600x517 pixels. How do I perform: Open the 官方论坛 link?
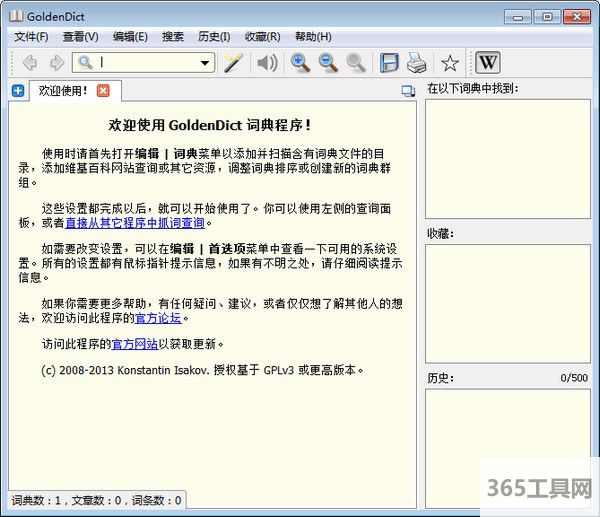[159, 319]
